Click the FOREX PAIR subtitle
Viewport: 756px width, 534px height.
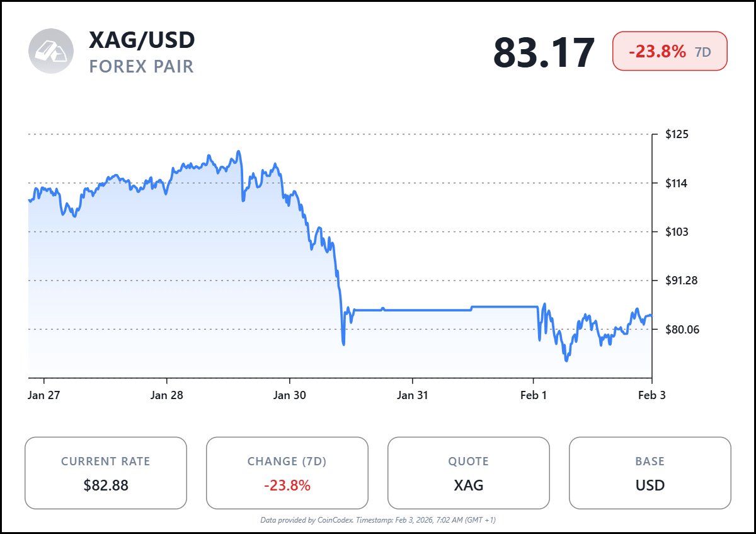click(142, 66)
